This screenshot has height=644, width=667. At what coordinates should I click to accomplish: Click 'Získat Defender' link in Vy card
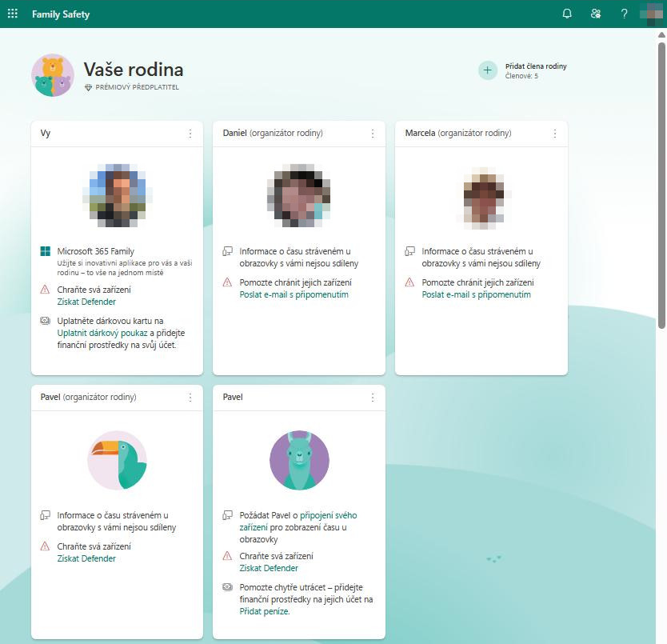[x=86, y=302]
